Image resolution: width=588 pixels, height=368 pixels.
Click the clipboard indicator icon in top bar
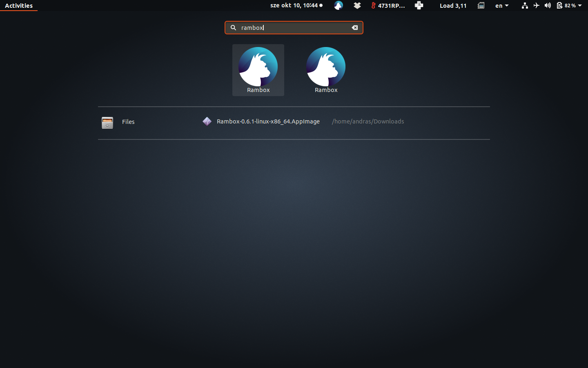481,5
